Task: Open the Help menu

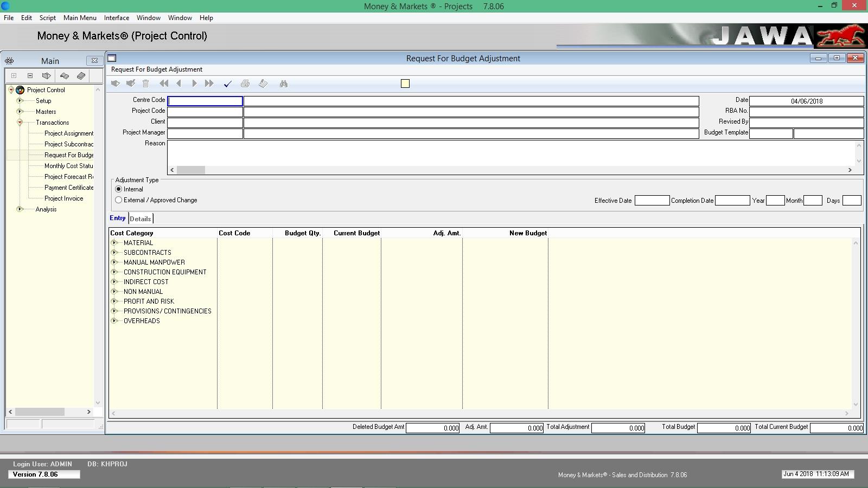Action: click(206, 18)
